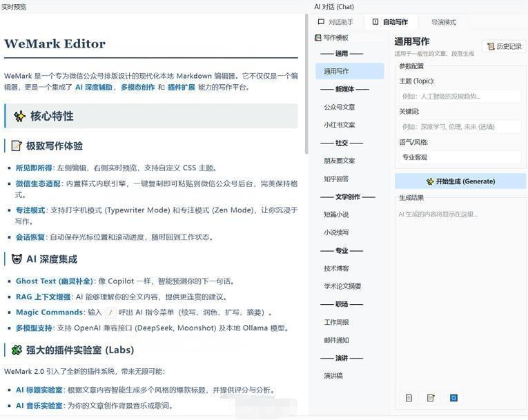This screenshot has height=420, width=528.
Task: Click the sparkle icon on Generate button
Action: 430,181
